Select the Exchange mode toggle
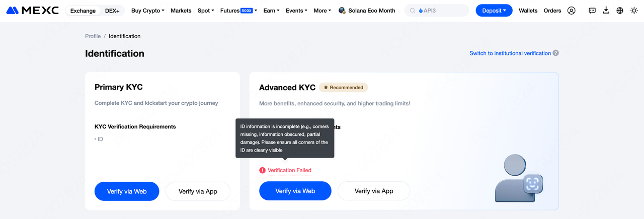 [x=83, y=11]
